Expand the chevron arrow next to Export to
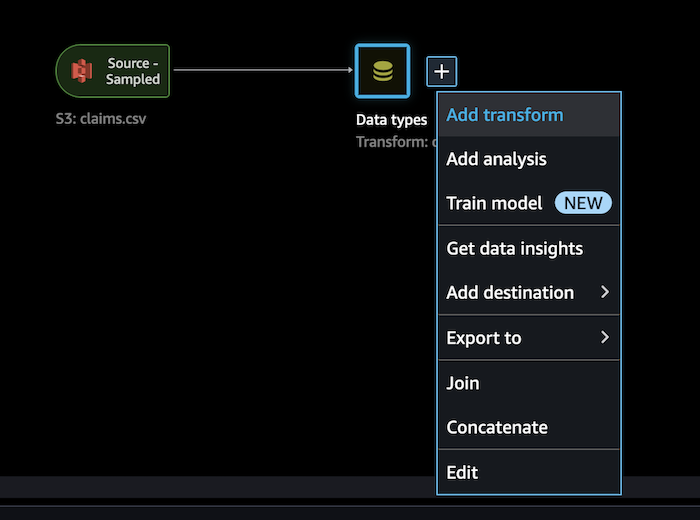Image resolution: width=700 pixels, height=520 pixels. pyautogui.click(x=605, y=337)
